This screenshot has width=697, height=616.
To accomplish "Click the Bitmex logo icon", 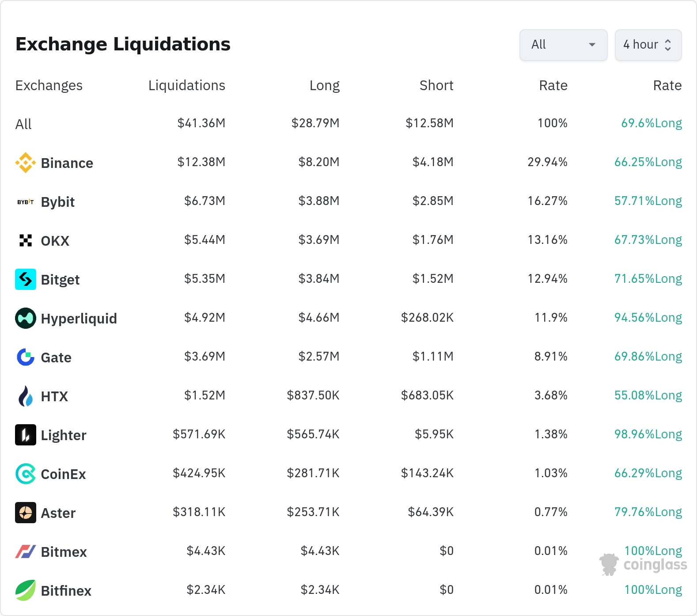I will point(26,551).
